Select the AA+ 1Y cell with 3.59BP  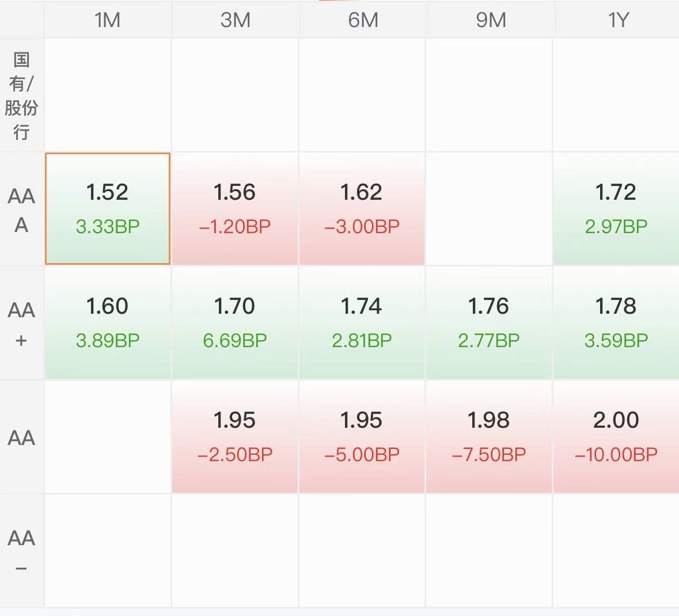616,322
